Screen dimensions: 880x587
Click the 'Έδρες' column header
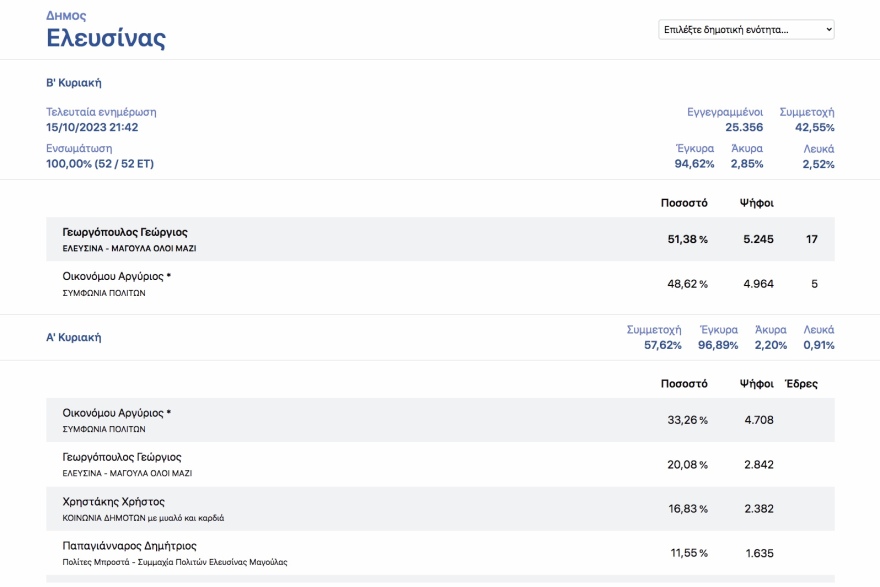click(x=801, y=384)
